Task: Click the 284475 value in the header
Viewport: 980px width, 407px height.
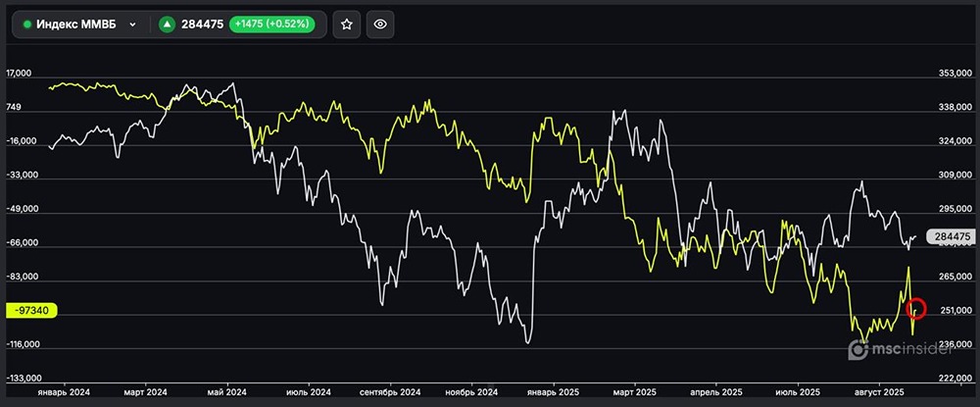Action: click(x=202, y=25)
